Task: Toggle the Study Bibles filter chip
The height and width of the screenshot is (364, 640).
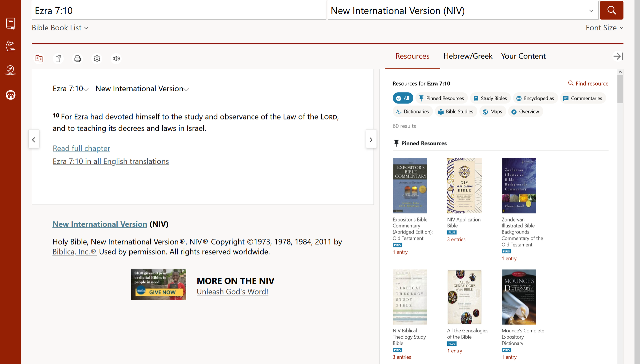Action: click(490, 98)
